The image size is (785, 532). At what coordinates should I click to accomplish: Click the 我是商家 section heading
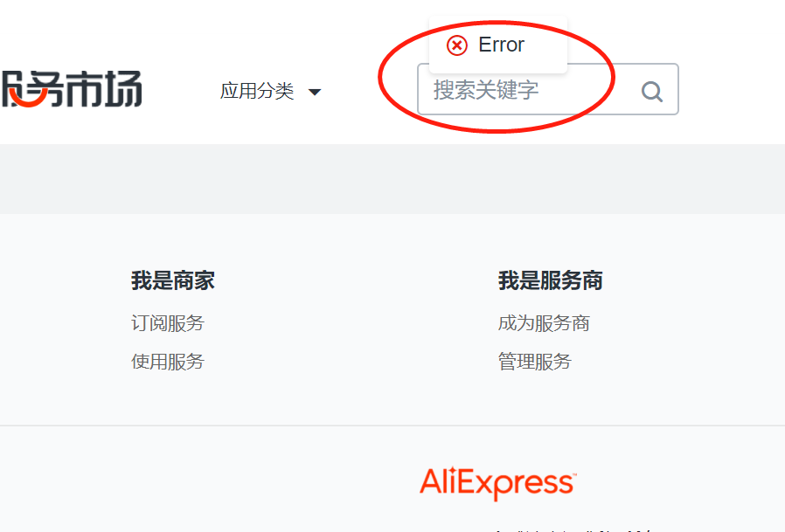(173, 280)
